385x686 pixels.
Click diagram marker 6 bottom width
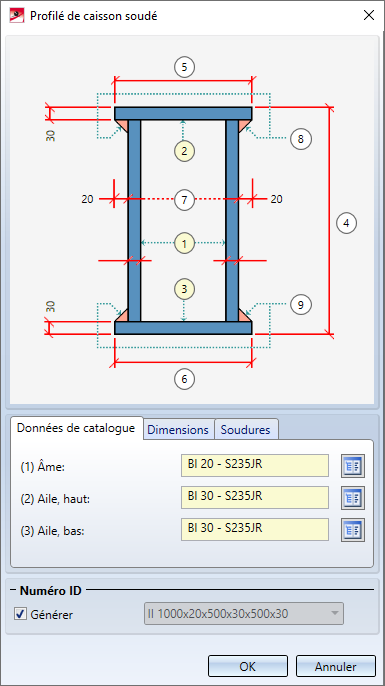click(x=184, y=379)
